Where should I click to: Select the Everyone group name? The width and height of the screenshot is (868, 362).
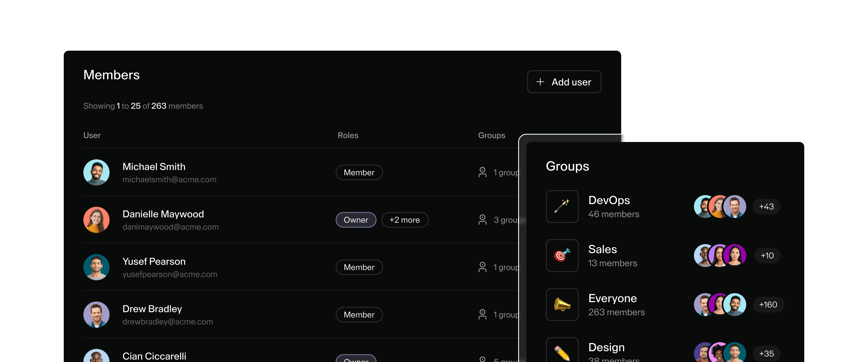[613, 298]
